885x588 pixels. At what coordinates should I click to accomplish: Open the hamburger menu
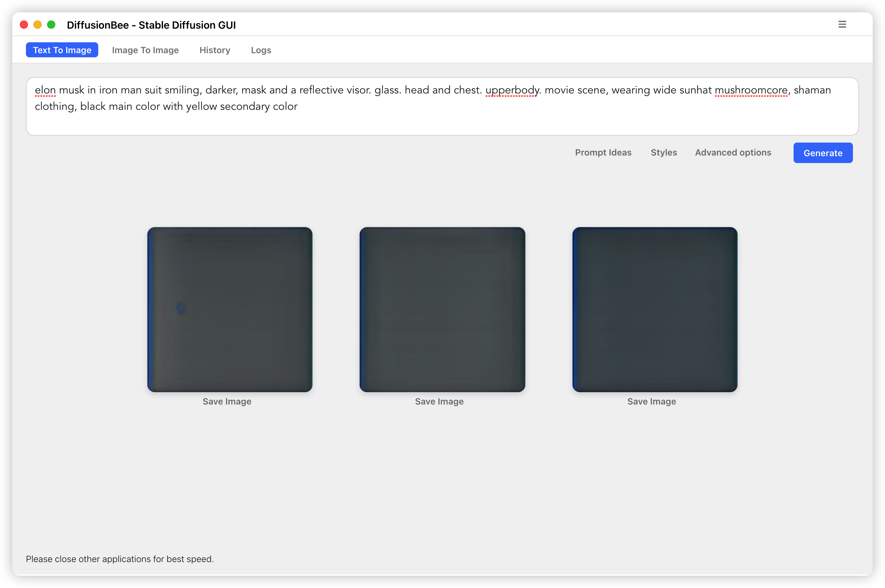pos(842,24)
